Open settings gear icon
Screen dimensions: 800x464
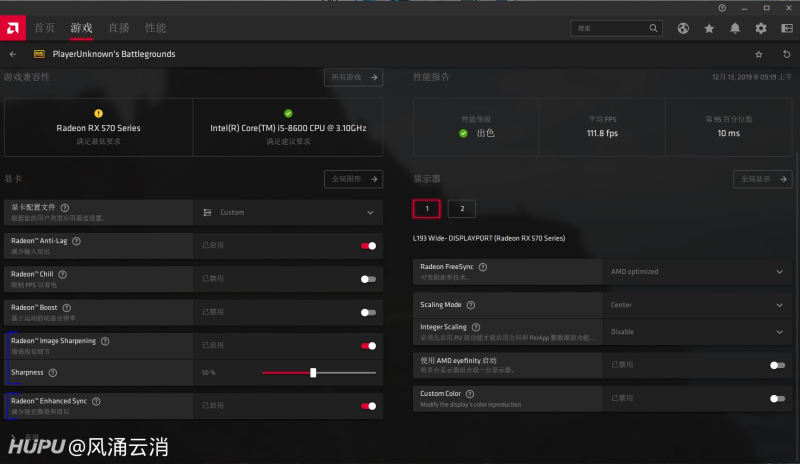[761, 29]
